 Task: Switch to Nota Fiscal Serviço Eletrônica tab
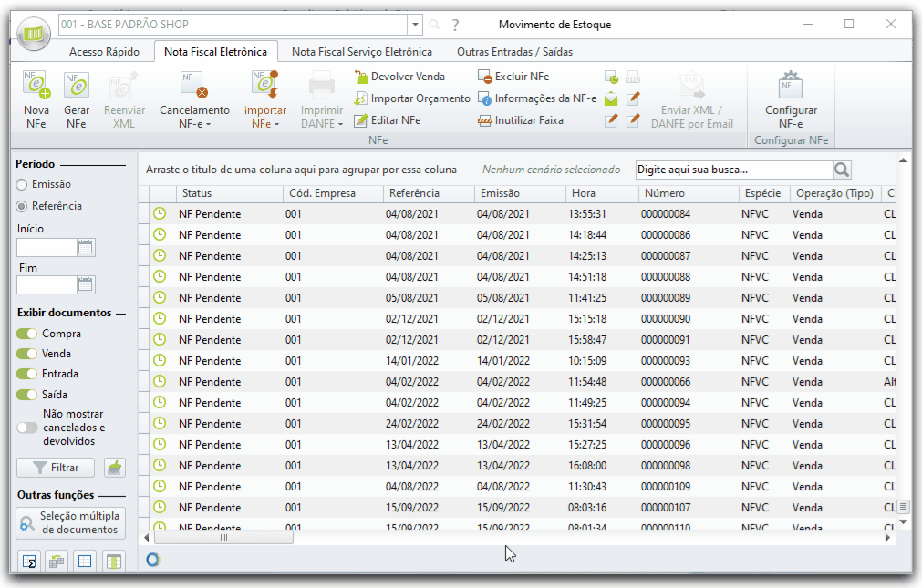click(x=362, y=52)
